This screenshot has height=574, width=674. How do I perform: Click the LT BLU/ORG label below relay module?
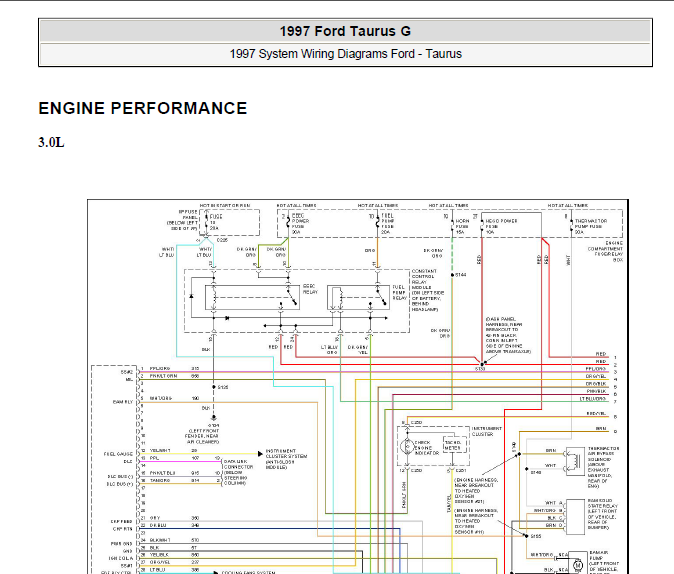329,350
